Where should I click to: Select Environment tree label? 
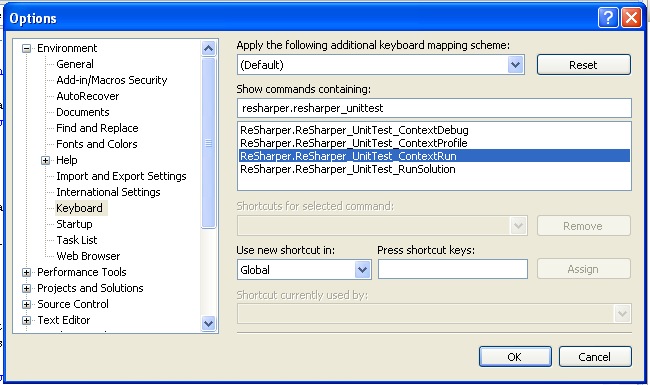pos(67,48)
